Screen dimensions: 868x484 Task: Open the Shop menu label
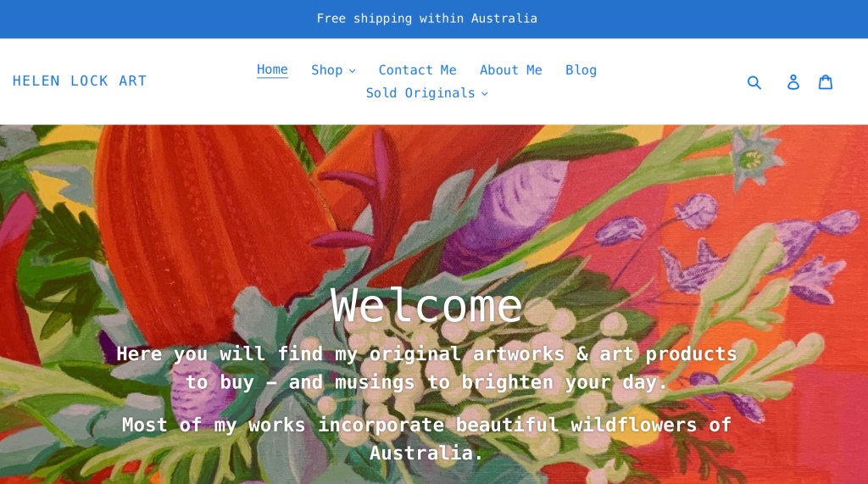click(x=326, y=70)
